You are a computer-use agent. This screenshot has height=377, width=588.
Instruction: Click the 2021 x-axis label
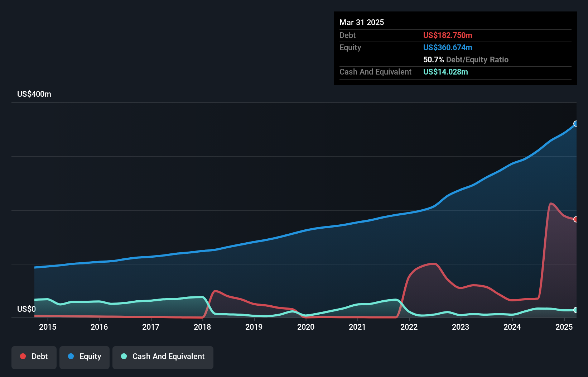click(357, 327)
